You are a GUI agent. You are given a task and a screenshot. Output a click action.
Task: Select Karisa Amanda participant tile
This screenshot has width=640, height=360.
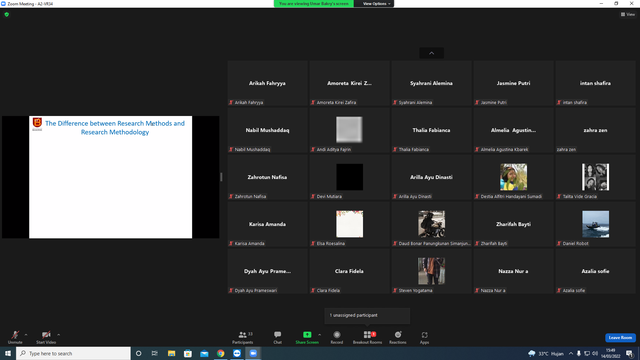pyautogui.click(x=267, y=224)
